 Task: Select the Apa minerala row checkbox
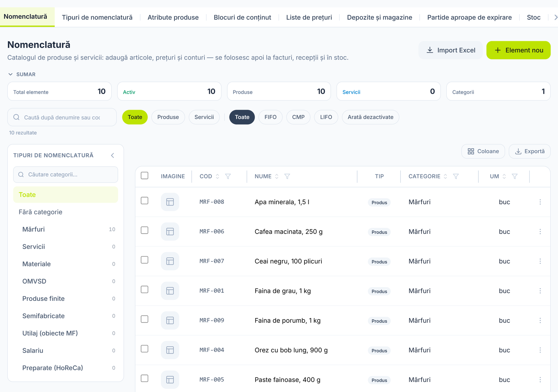point(145,201)
